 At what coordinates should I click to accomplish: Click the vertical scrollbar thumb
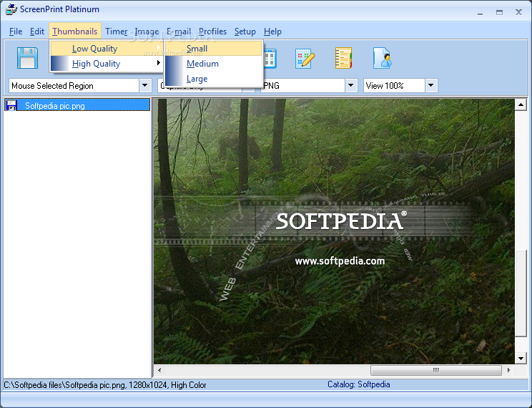pyautogui.click(x=521, y=293)
